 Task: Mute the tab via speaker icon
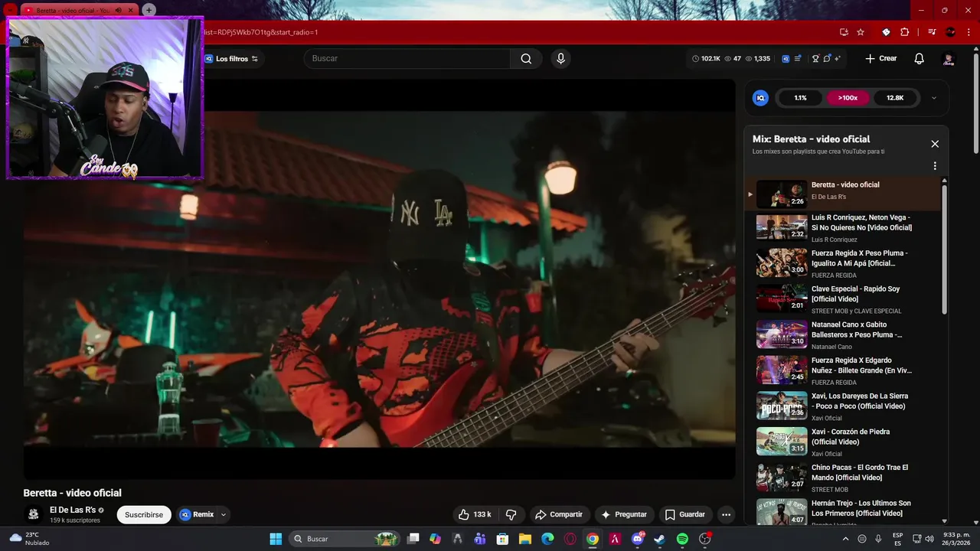(119, 10)
